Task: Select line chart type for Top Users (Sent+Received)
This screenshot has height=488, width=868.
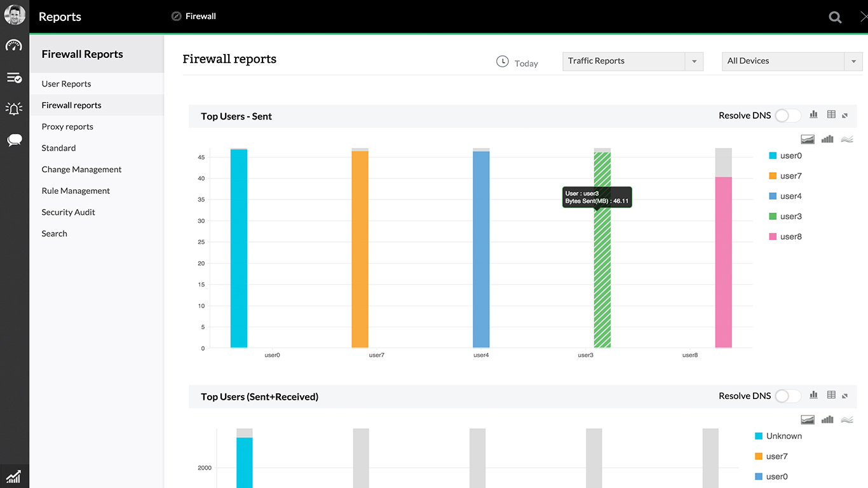Action: 847,419
